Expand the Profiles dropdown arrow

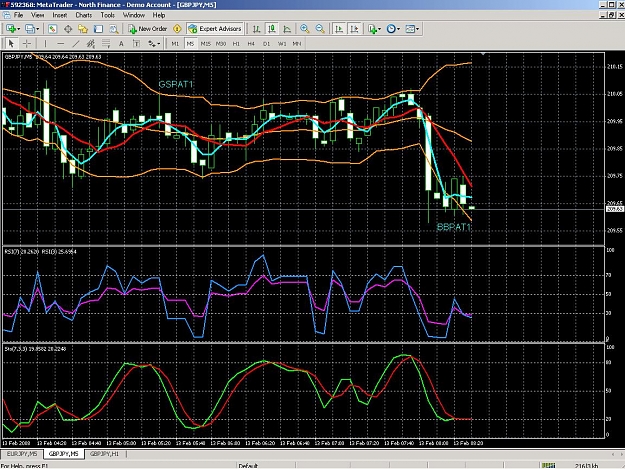tap(38, 29)
